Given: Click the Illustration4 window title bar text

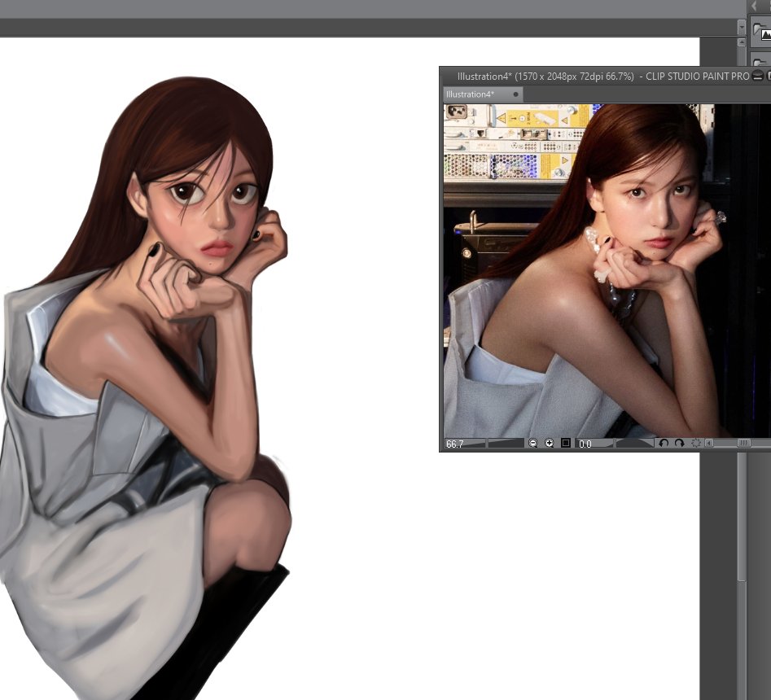Looking at the screenshot, I should (x=602, y=77).
